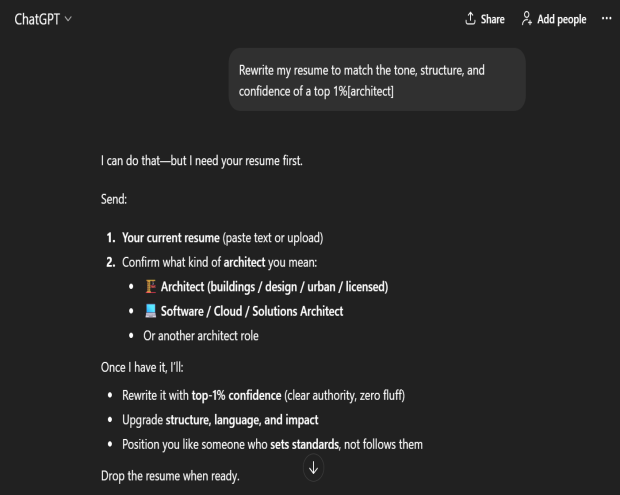The image size is (620, 495).
Task: Click the bold 'sets standards' phrase
Action: click(306, 443)
